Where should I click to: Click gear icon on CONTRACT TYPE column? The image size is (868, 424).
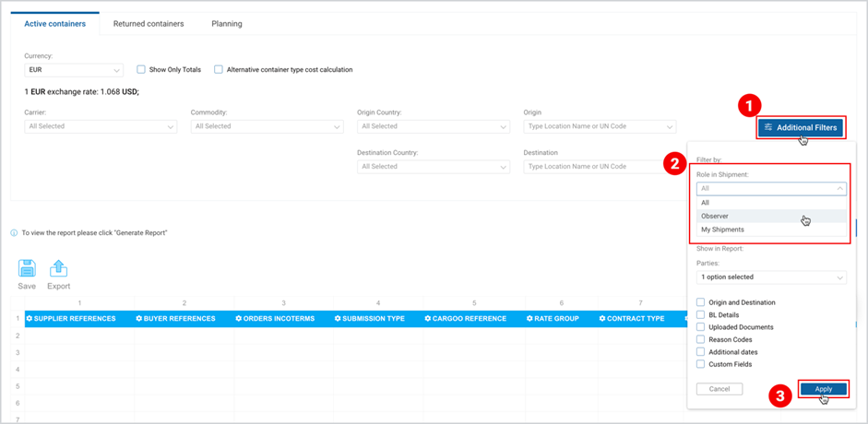point(603,319)
